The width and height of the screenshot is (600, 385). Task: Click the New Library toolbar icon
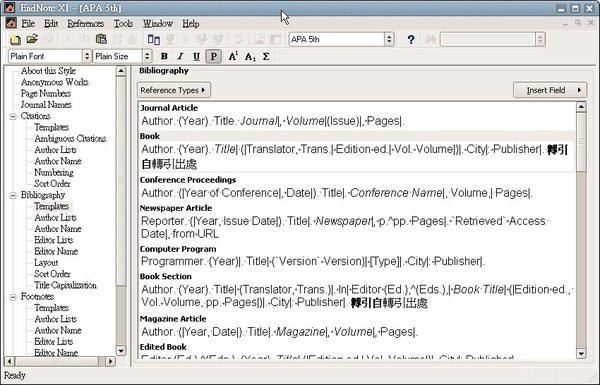(15, 39)
